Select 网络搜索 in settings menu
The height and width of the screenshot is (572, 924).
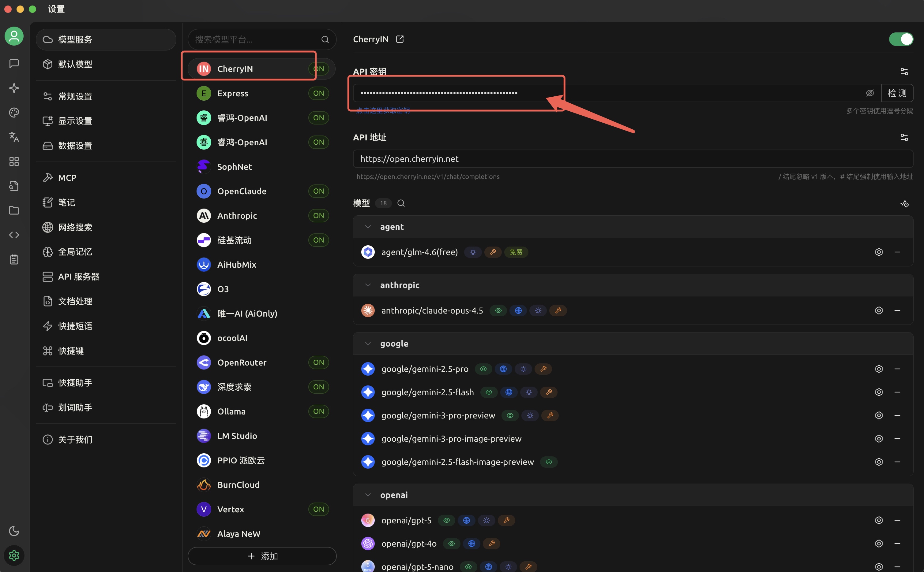pos(75,227)
